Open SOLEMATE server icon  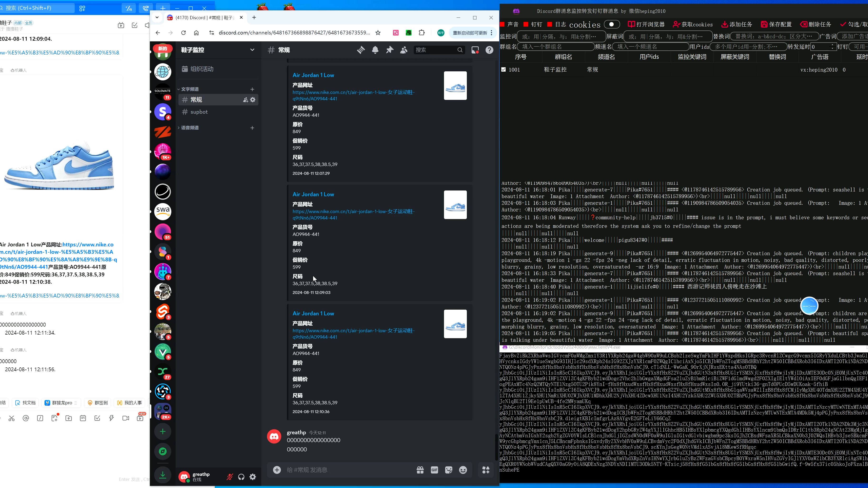point(163,92)
